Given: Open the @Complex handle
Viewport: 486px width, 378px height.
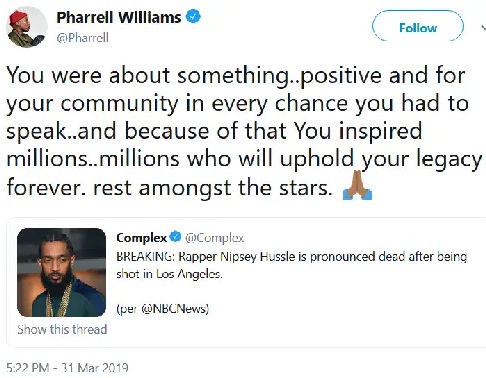Looking at the screenshot, I should 214,238.
